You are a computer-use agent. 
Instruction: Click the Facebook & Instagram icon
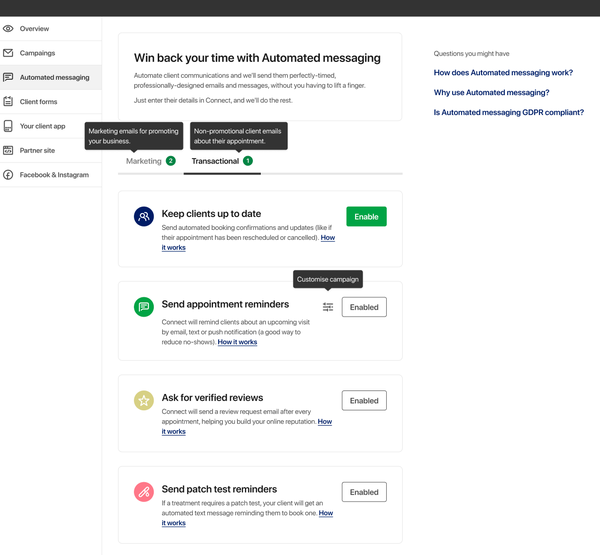(9, 175)
